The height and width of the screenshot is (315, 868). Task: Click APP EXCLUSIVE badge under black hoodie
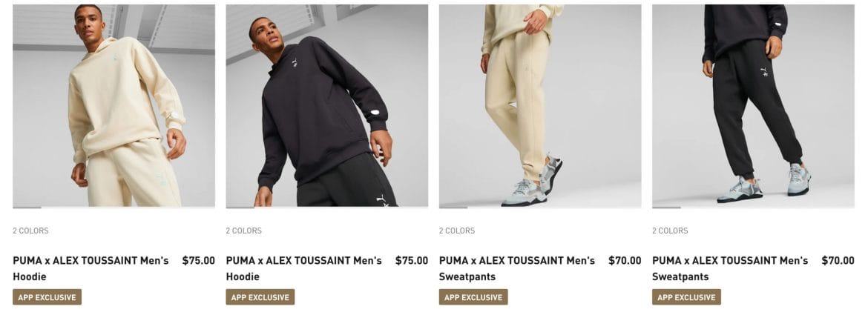(x=260, y=296)
